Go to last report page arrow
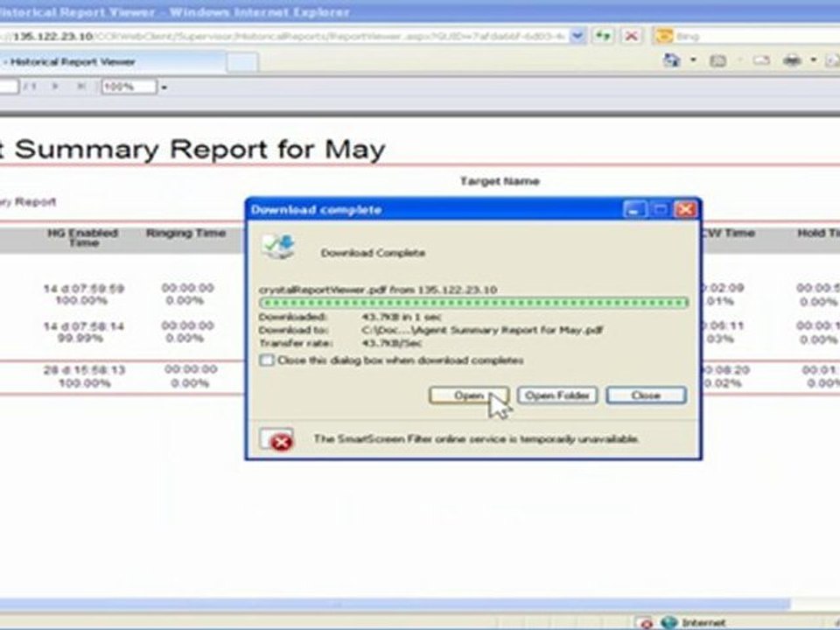 tap(80, 86)
